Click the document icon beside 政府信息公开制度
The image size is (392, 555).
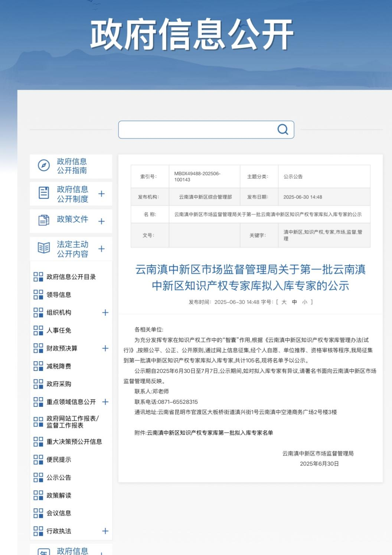click(x=44, y=193)
